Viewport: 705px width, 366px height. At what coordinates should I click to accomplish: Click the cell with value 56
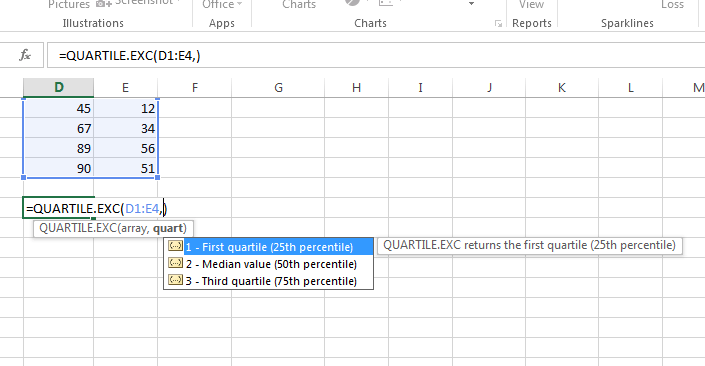point(125,148)
